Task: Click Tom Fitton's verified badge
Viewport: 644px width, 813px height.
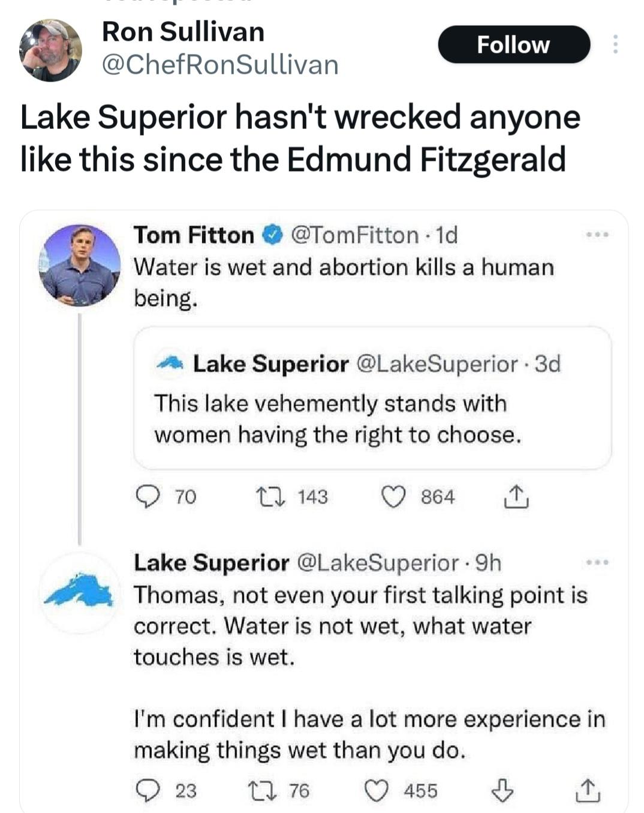Action: 273,235
